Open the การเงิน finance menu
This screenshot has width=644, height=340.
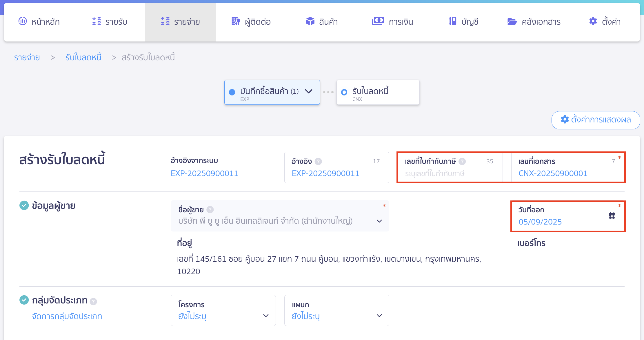[x=392, y=22]
